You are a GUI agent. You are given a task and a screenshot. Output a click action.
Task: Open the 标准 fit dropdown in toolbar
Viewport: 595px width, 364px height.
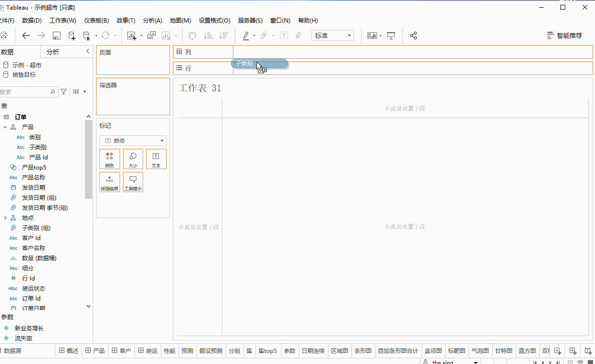tap(332, 35)
